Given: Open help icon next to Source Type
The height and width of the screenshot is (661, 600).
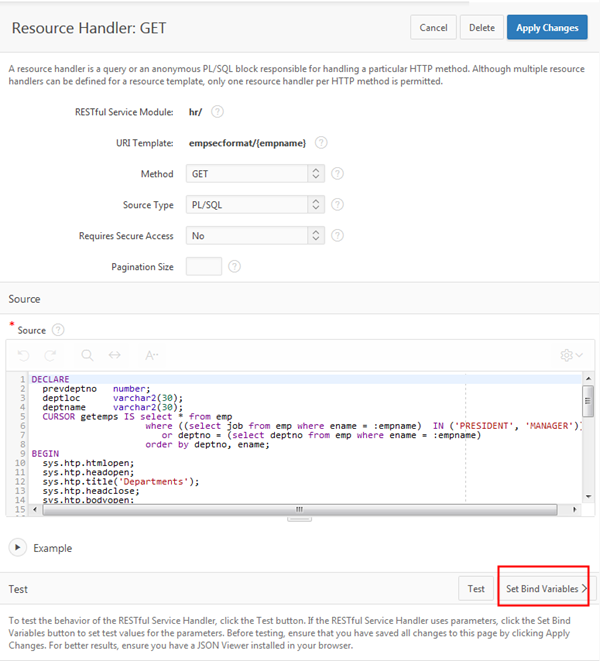Looking at the screenshot, I should coord(337,204).
